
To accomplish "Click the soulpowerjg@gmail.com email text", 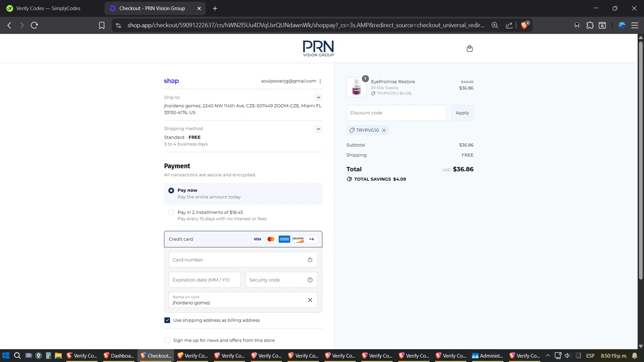I will (x=289, y=81).
